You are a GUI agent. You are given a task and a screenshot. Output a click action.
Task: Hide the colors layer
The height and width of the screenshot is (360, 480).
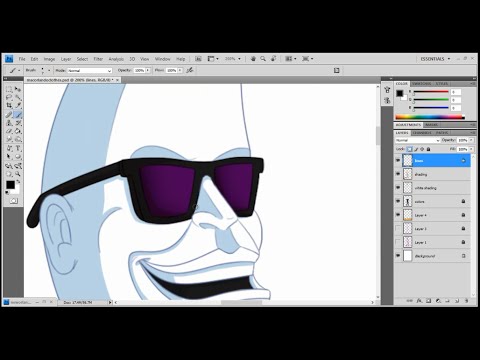[x=398, y=201]
